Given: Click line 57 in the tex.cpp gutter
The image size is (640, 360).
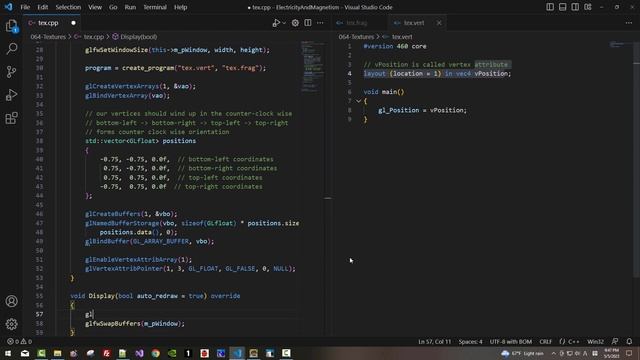Looking at the screenshot, I should point(39,314).
